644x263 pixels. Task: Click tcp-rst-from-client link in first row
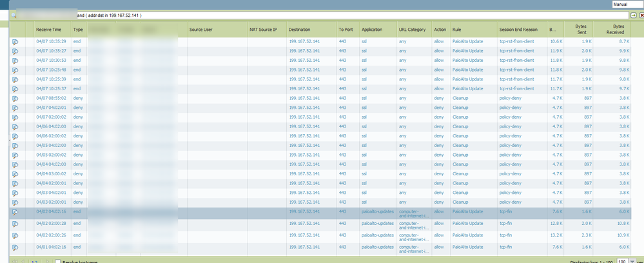pyautogui.click(x=516, y=41)
